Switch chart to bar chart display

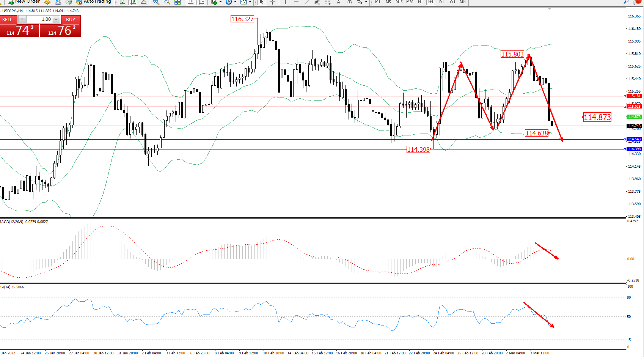click(123, 2)
